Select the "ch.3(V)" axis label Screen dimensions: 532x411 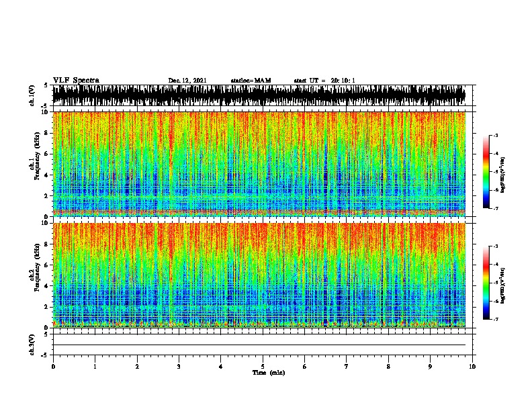(x=32, y=345)
